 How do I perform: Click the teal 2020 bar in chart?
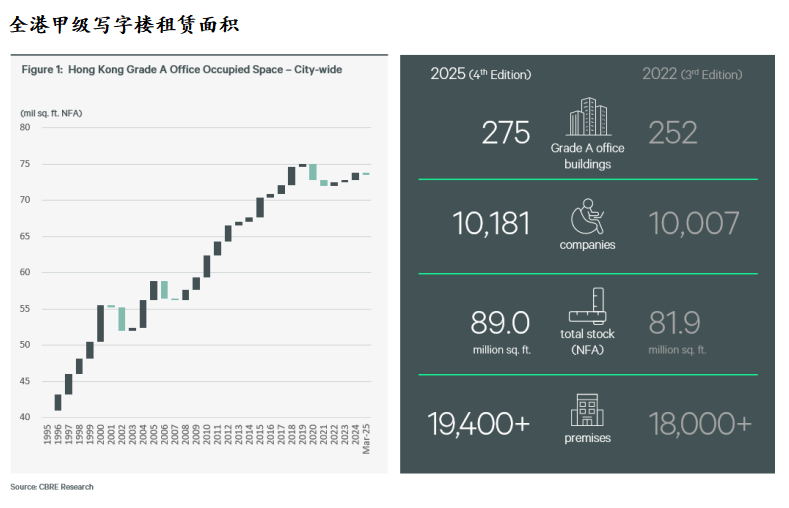point(313,172)
